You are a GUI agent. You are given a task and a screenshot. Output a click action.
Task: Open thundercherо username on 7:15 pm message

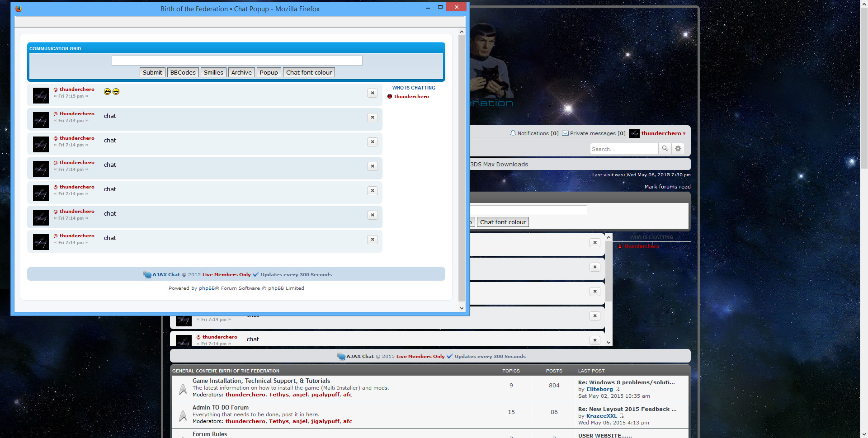point(77,89)
